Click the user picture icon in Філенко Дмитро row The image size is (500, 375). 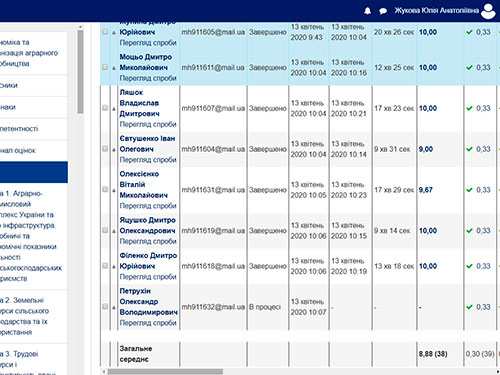point(114,267)
